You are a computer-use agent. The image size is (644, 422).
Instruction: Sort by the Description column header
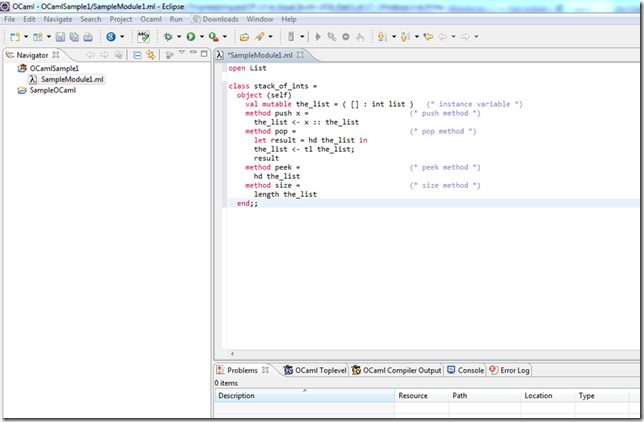(x=237, y=396)
